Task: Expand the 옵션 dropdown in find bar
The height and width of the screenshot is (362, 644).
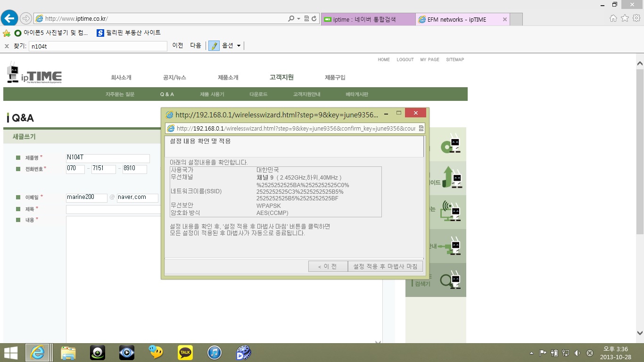Action: [x=231, y=46]
